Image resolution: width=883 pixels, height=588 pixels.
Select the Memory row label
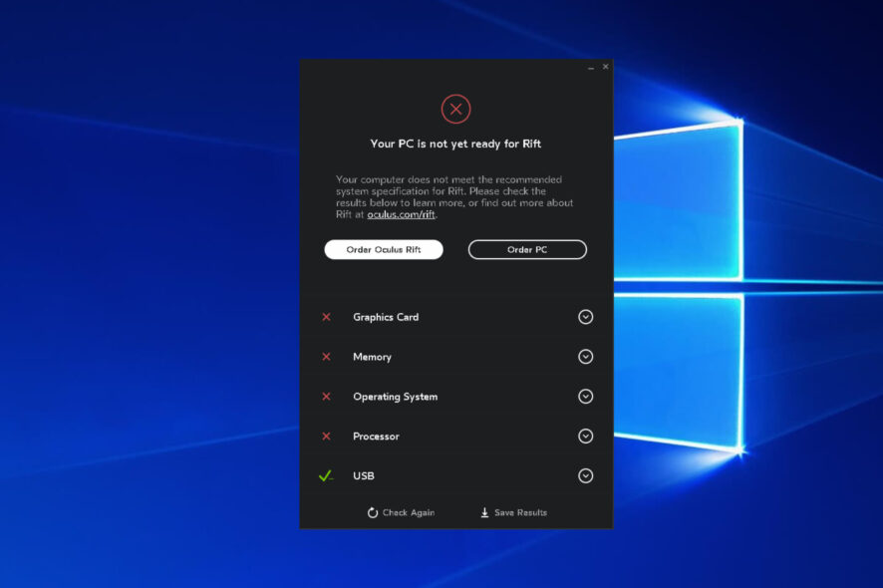(372, 357)
